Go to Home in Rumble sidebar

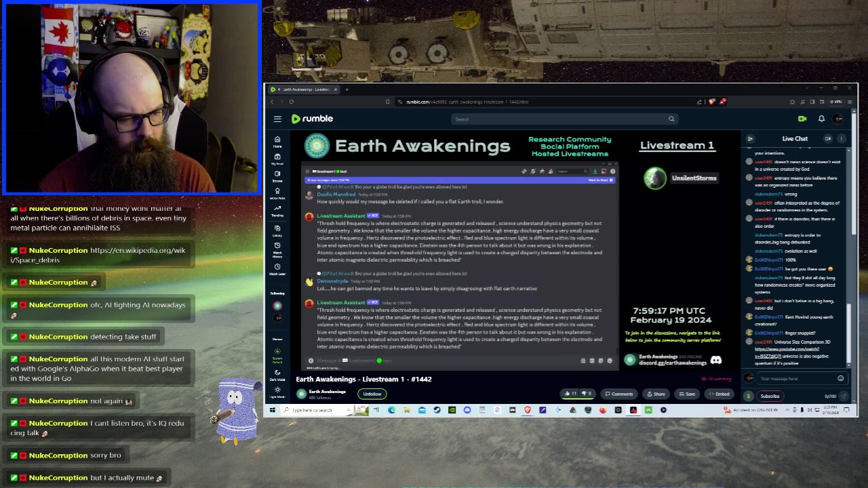pos(277,142)
